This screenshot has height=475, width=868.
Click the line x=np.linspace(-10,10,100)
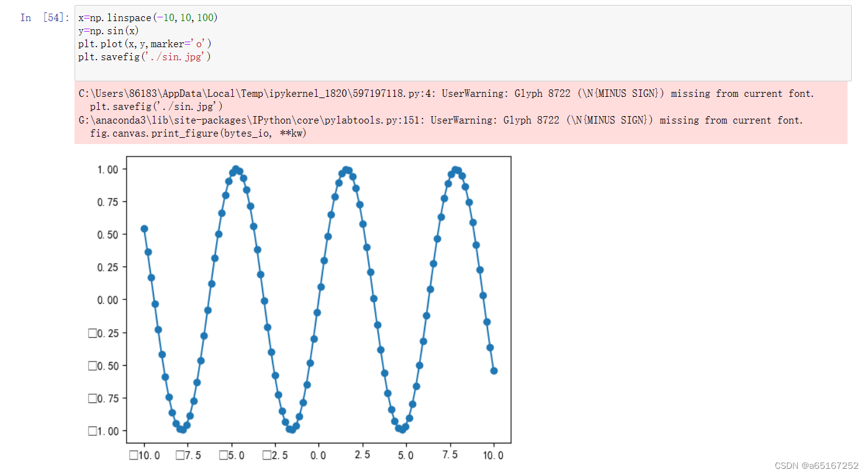148,17
